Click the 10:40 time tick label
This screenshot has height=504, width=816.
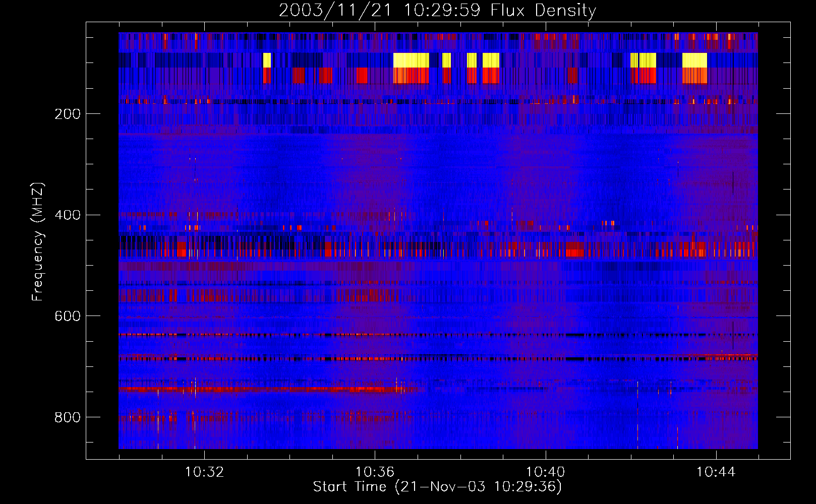coord(545,472)
